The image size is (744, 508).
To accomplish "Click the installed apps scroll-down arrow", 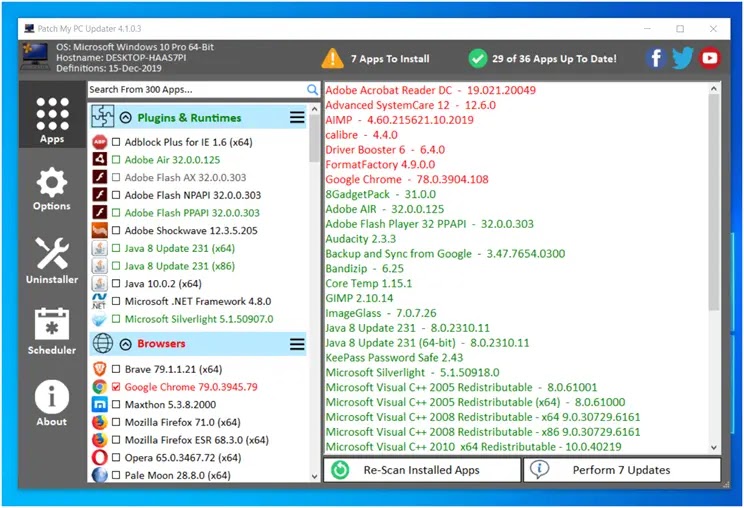I will (x=714, y=447).
